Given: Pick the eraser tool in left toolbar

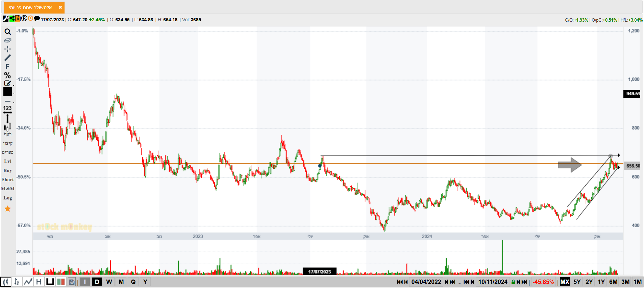Looking at the screenshot, I should (x=7, y=40).
